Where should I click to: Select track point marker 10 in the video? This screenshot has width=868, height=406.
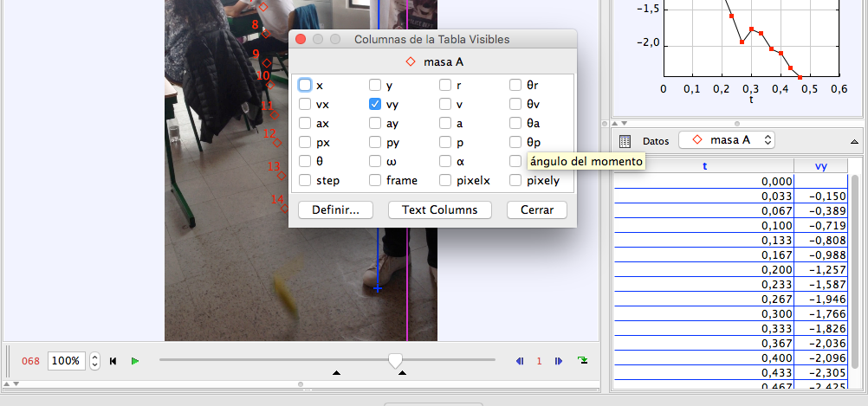[270, 85]
